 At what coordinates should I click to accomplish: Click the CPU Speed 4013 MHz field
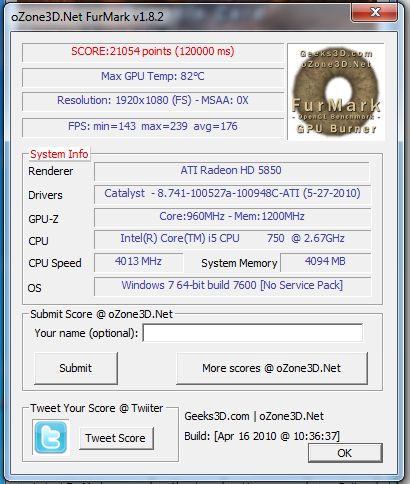click(x=139, y=262)
